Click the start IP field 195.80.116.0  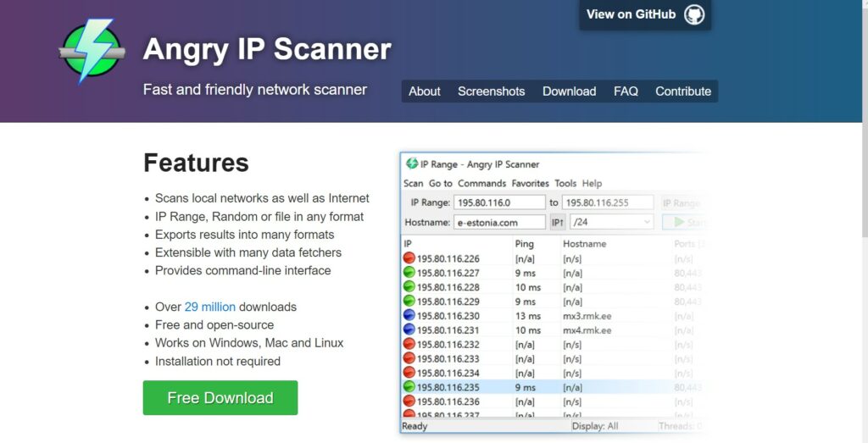(x=499, y=202)
